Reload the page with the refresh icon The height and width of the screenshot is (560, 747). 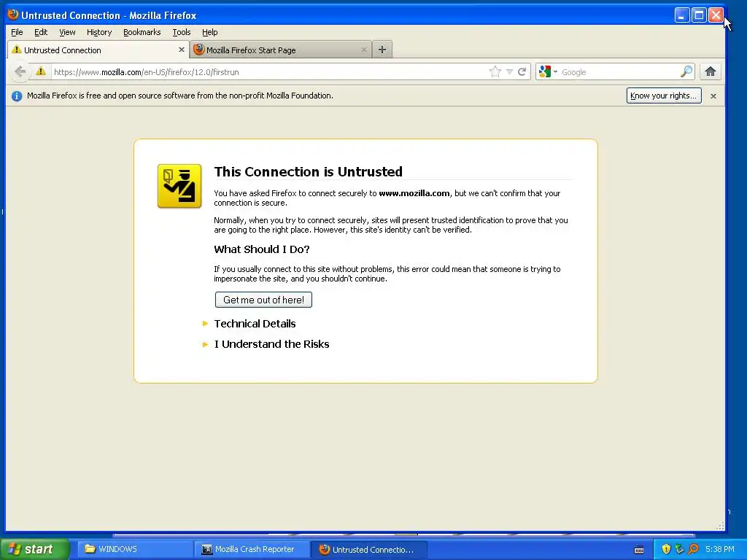522,72
